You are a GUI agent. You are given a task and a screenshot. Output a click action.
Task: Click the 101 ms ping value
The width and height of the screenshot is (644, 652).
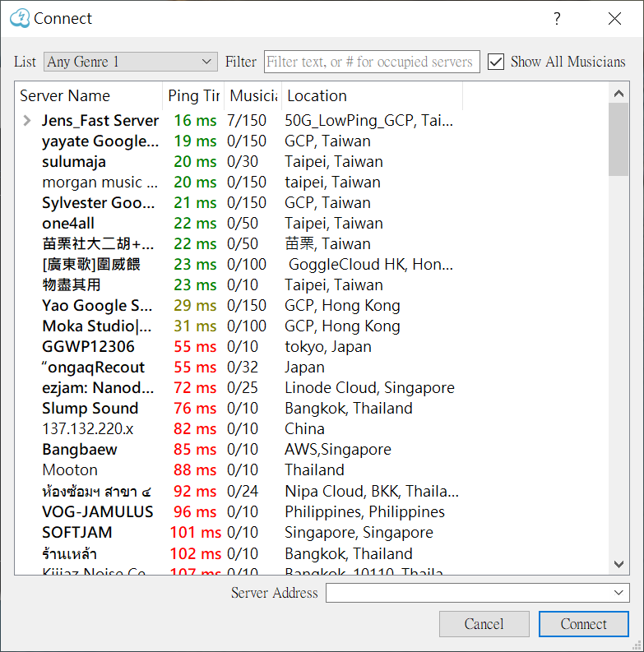[196, 533]
